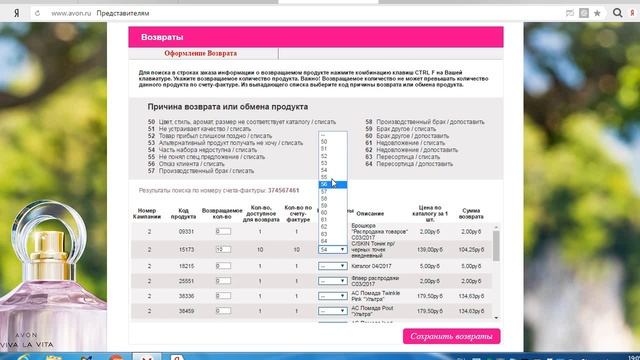640x360 pixels.
Task: Click return sum 104,25руб
Action: tap(471, 249)
